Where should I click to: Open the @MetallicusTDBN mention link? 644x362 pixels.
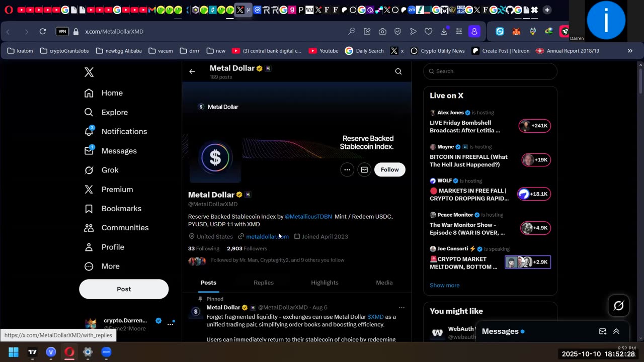tap(308, 217)
